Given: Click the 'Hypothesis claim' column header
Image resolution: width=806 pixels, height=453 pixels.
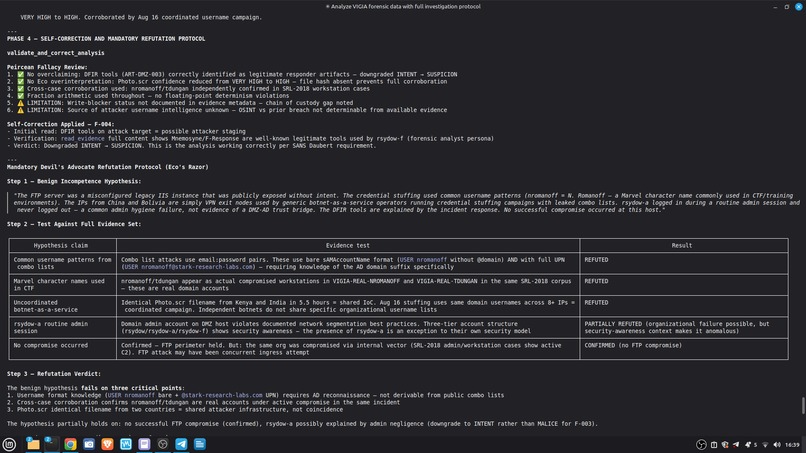Looking at the screenshot, I should [x=61, y=246].
